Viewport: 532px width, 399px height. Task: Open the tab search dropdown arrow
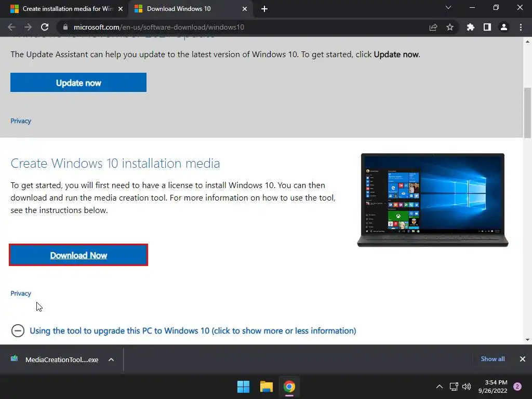pyautogui.click(x=448, y=7)
